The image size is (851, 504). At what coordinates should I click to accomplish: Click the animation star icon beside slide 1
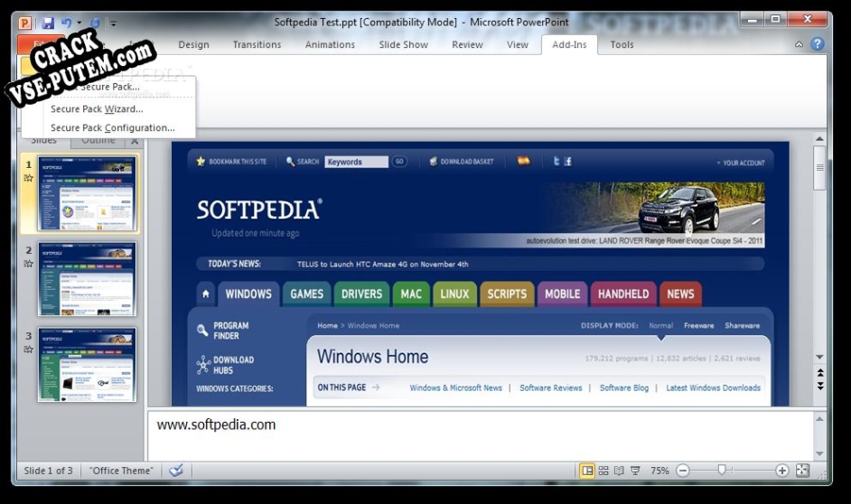pos(28,178)
